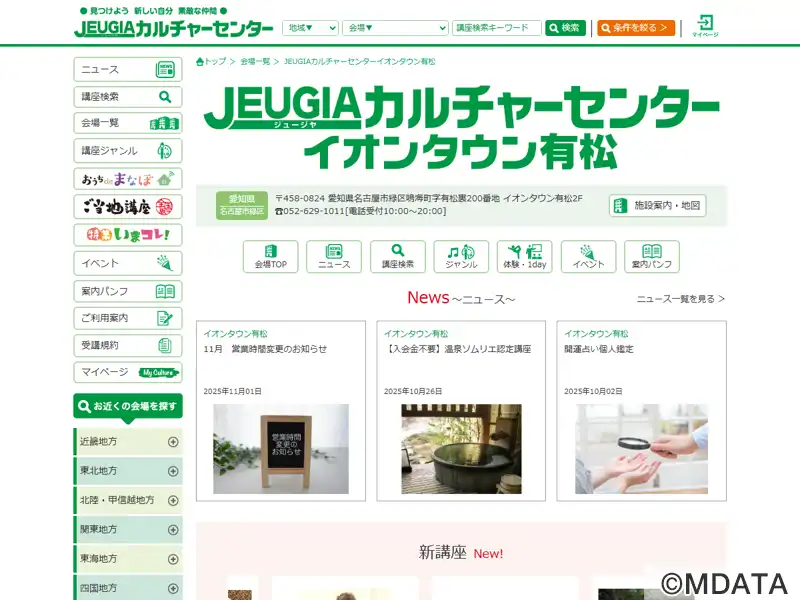Image resolution: width=800 pixels, height=600 pixels.
Task: Expand the 東北地方 region
Action: 128,471
